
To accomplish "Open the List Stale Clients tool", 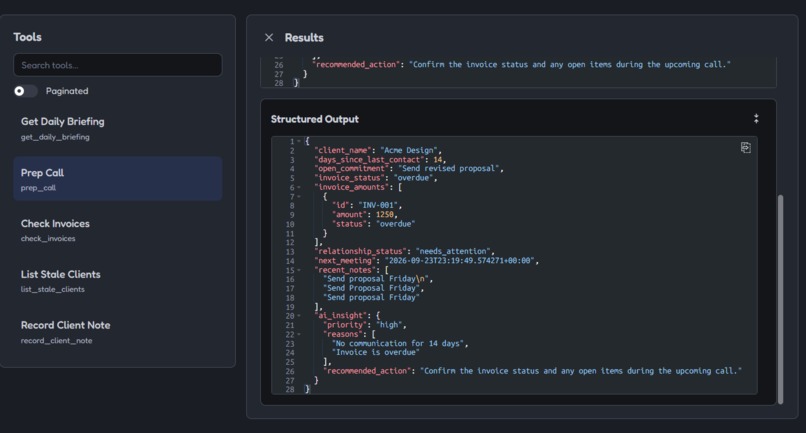I will click(x=118, y=281).
